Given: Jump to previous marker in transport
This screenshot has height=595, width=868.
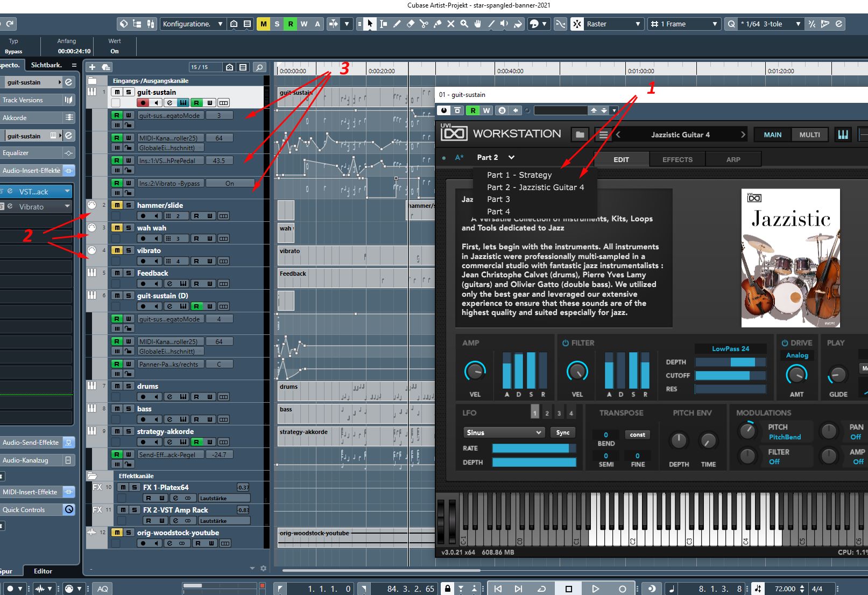Looking at the screenshot, I should click(x=498, y=589).
